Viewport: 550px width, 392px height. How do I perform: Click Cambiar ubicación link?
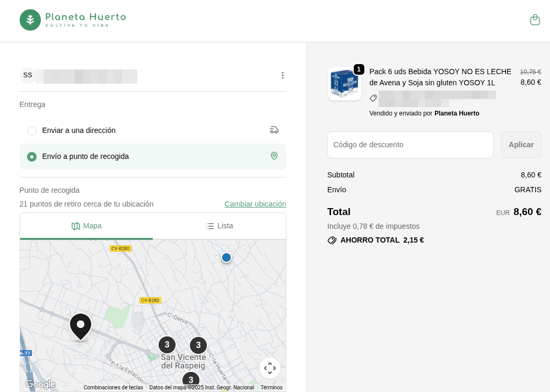(x=255, y=204)
